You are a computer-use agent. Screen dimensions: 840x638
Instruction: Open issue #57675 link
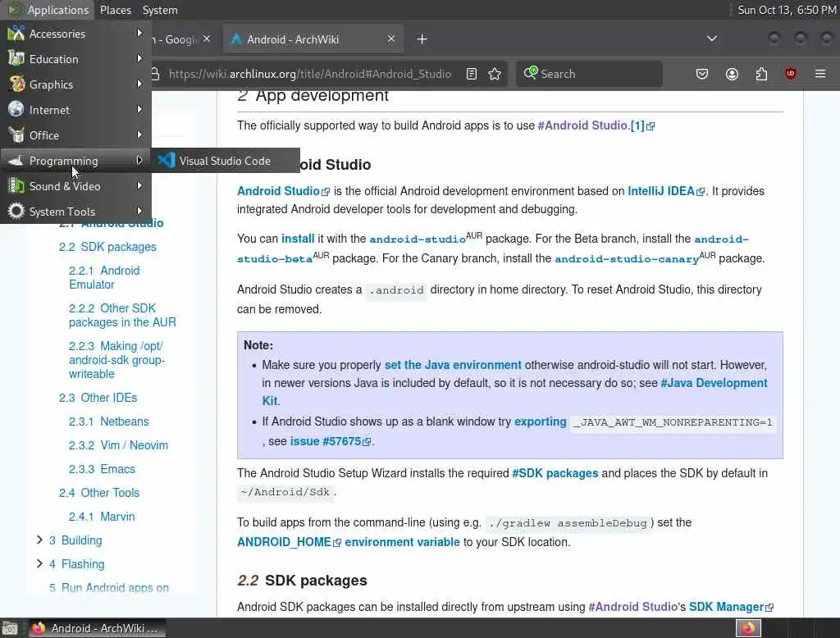[330, 441]
